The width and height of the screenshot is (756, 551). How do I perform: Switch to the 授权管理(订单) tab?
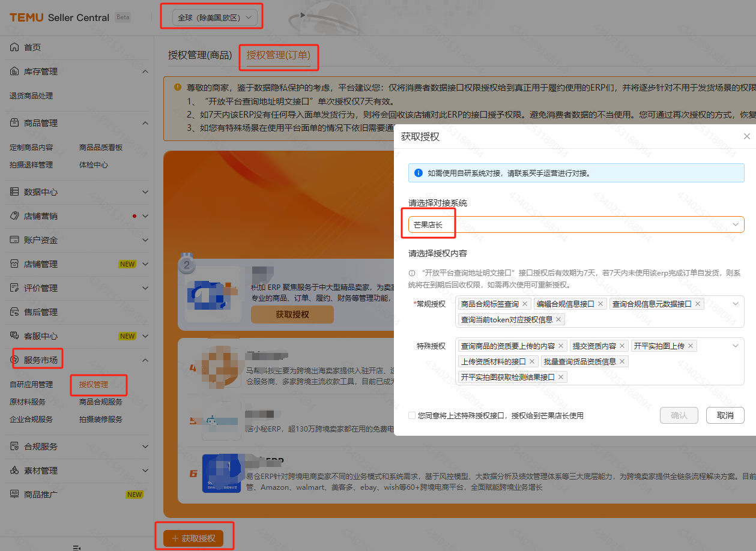279,55
